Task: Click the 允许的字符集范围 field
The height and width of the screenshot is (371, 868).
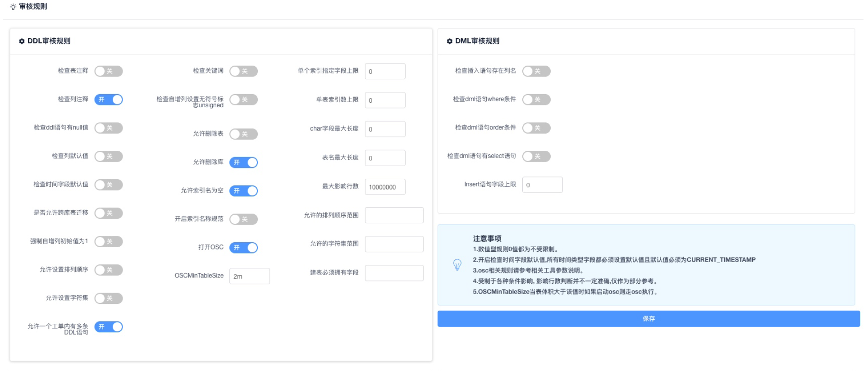Action: (394, 244)
